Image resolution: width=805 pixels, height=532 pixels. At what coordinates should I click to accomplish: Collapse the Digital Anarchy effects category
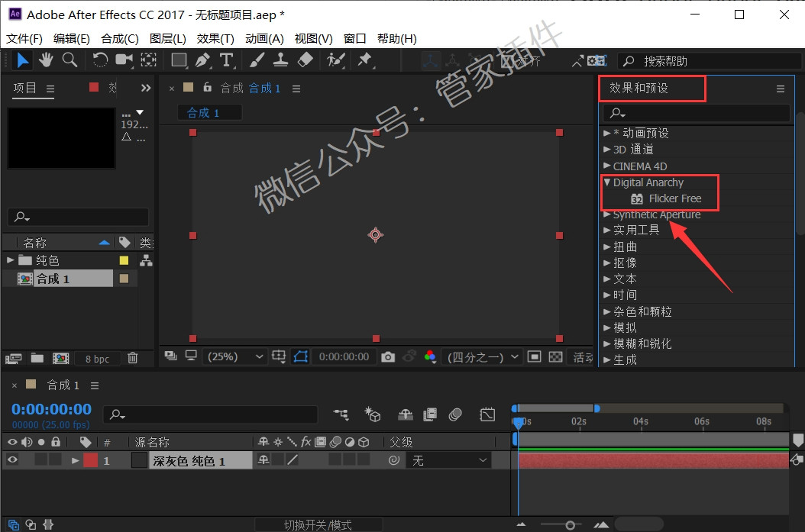tap(607, 182)
